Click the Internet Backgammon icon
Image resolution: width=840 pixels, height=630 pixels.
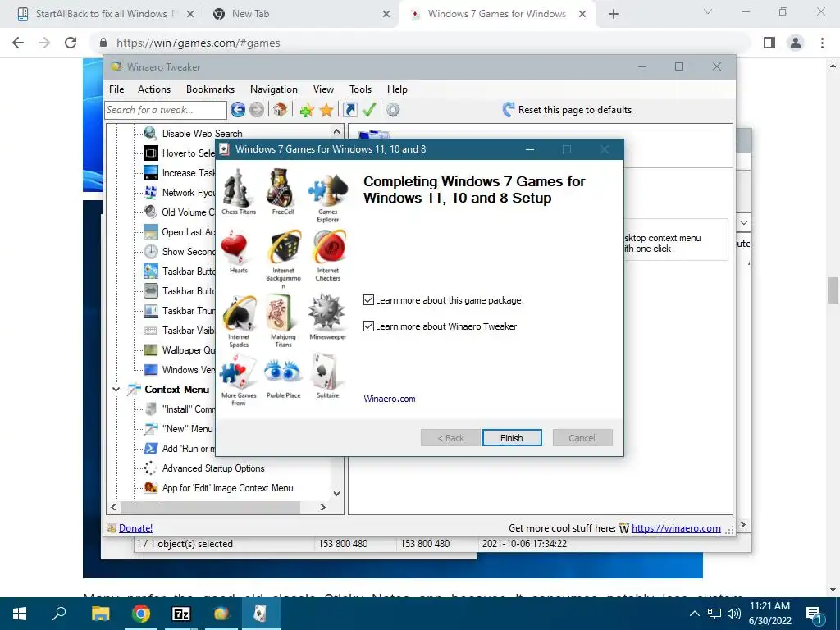(x=283, y=248)
